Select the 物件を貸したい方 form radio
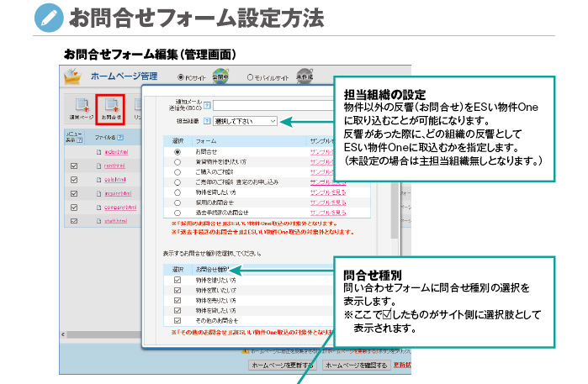 coord(177,192)
